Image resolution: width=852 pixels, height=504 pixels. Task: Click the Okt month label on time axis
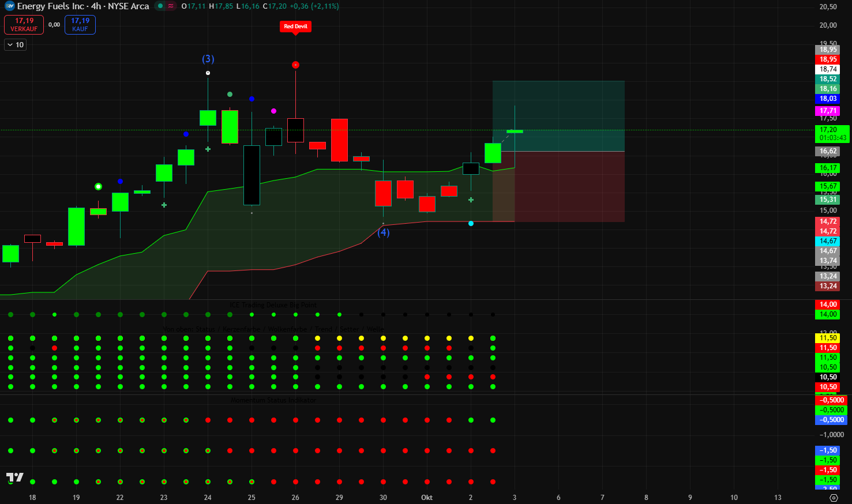[x=427, y=497]
